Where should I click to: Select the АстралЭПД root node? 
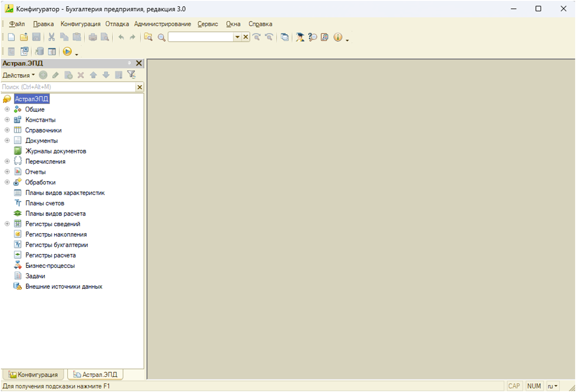coord(32,99)
